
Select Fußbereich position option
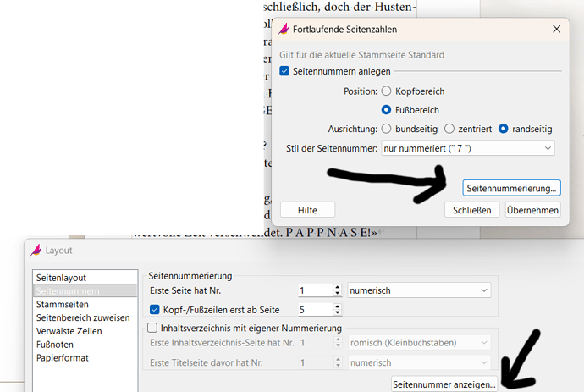pyautogui.click(x=386, y=109)
